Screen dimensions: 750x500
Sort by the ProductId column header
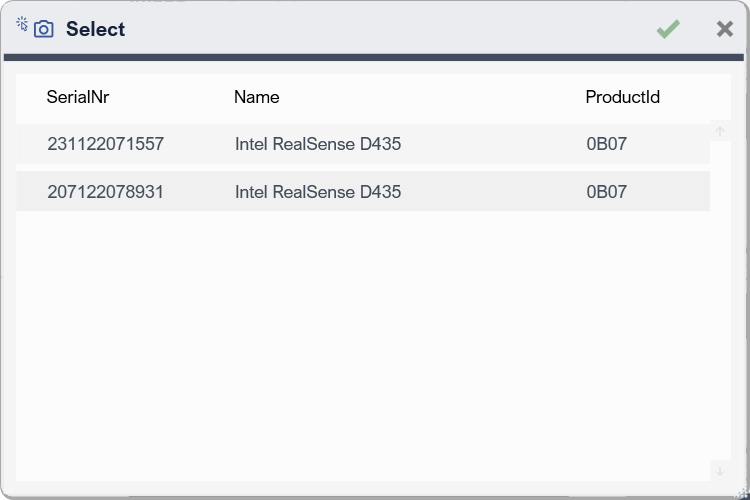622,97
